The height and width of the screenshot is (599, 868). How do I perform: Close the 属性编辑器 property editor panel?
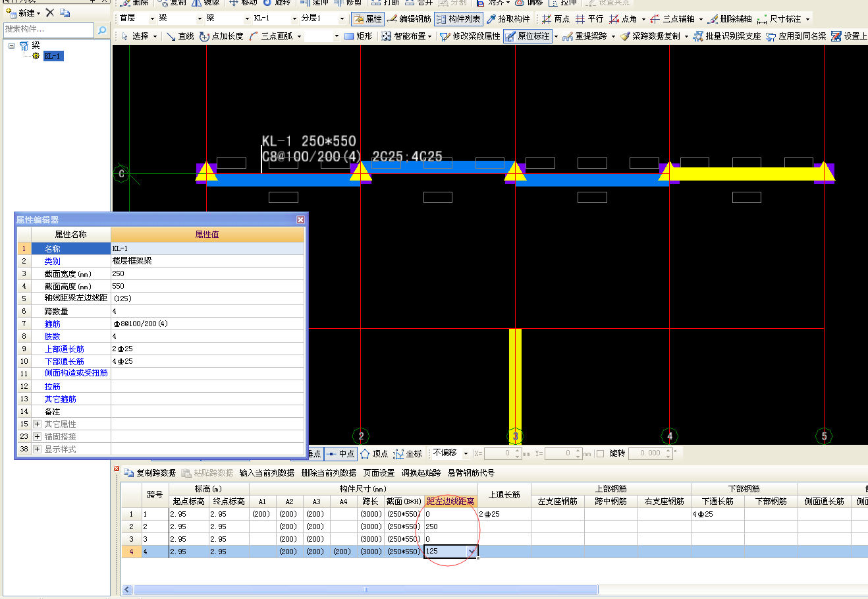pos(300,219)
